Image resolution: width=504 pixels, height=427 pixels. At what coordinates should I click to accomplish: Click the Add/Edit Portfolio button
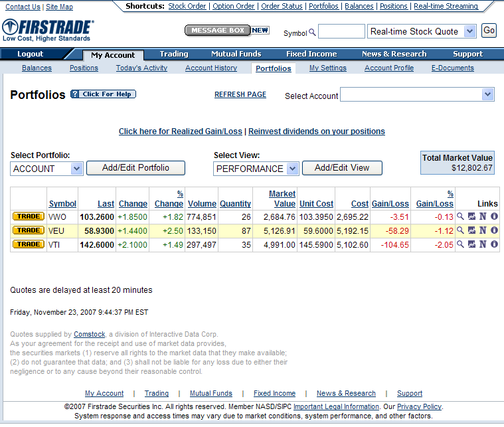tap(135, 168)
